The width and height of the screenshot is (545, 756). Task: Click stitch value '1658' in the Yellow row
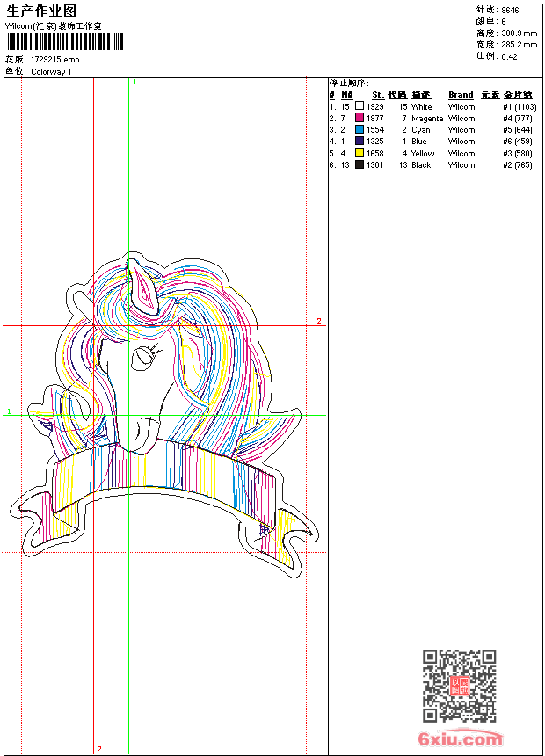(375, 154)
